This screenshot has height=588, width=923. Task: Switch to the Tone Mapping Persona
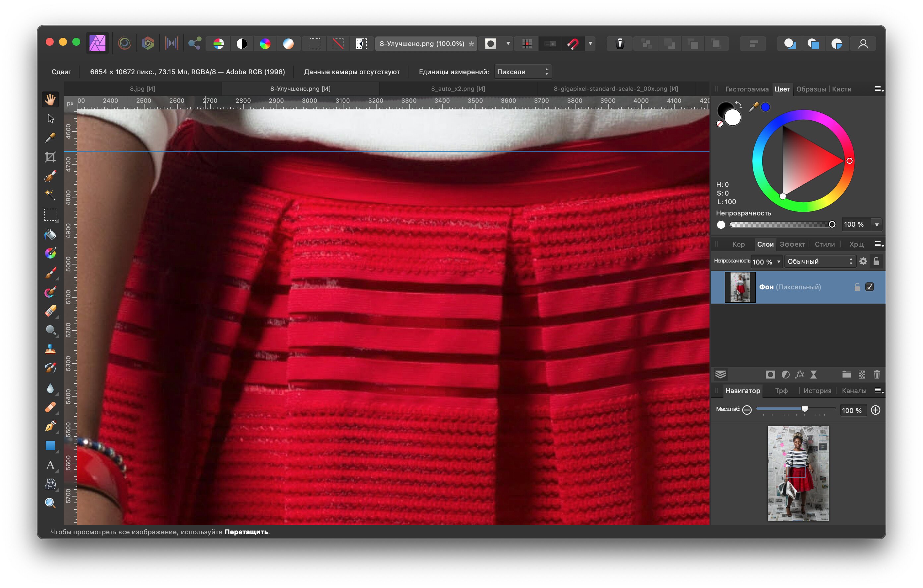pos(171,43)
